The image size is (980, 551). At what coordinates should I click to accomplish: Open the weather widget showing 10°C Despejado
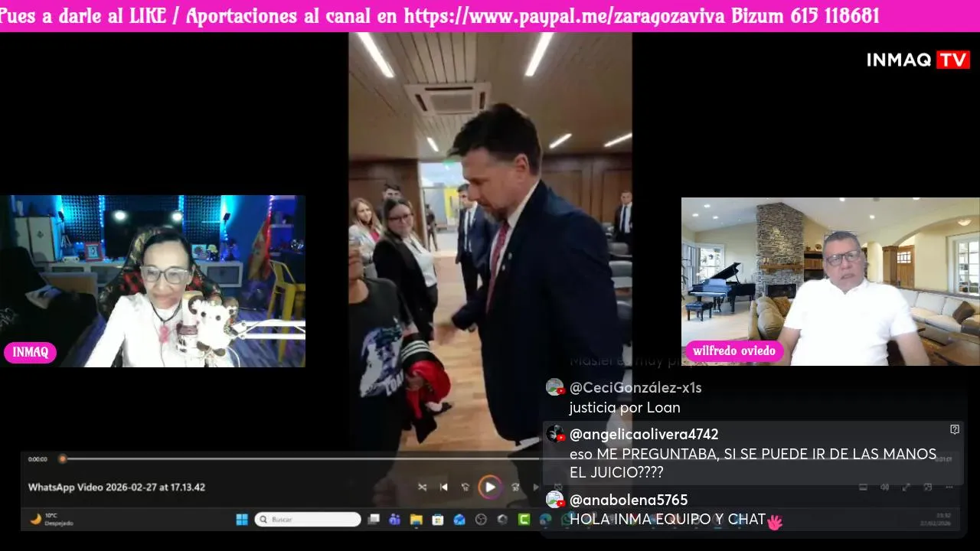tap(51, 520)
